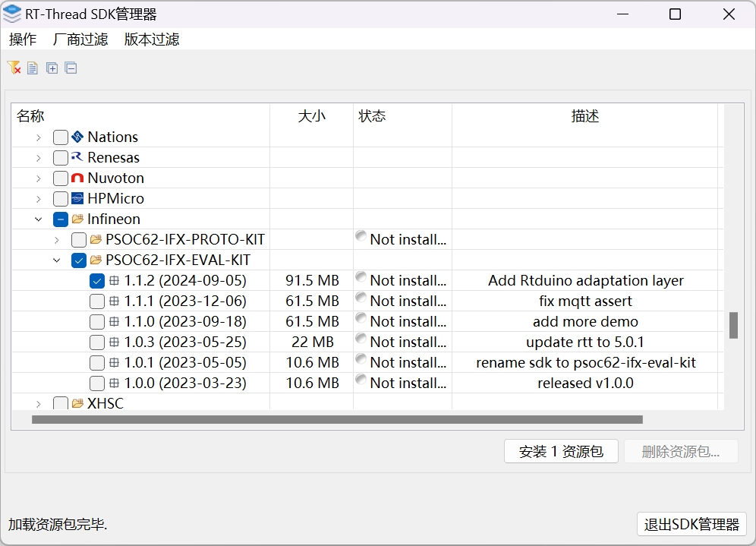Image resolution: width=756 pixels, height=546 pixels.
Task: Uncheck version 1.1.2 (2024-09-05) checkbox
Action: [x=97, y=281]
